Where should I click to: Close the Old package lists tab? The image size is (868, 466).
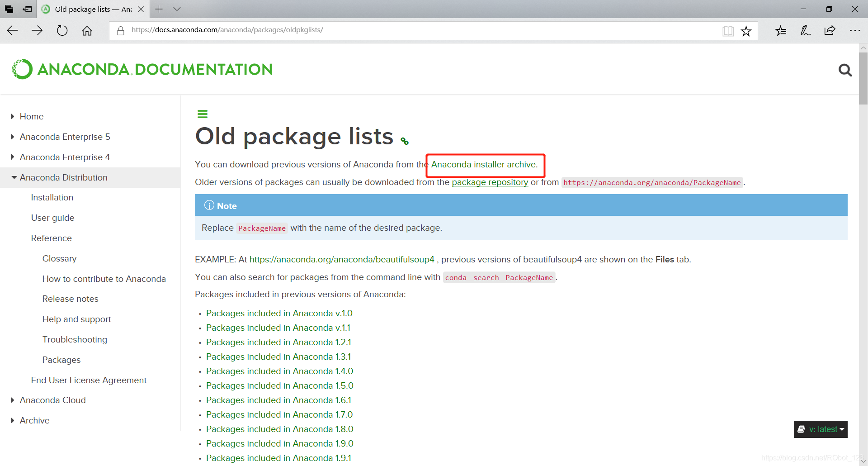pyautogui.click(x=141, y=9)
